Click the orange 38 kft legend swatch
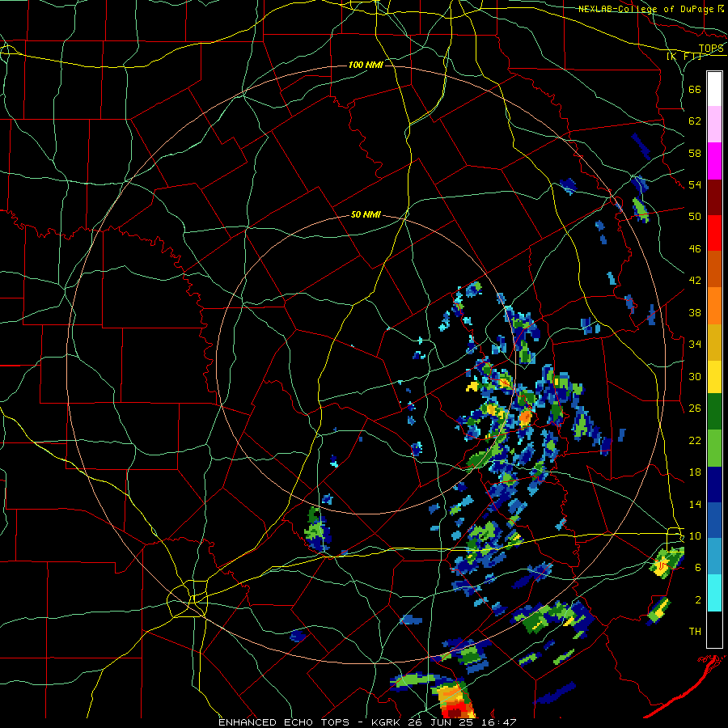 point(714,306)
